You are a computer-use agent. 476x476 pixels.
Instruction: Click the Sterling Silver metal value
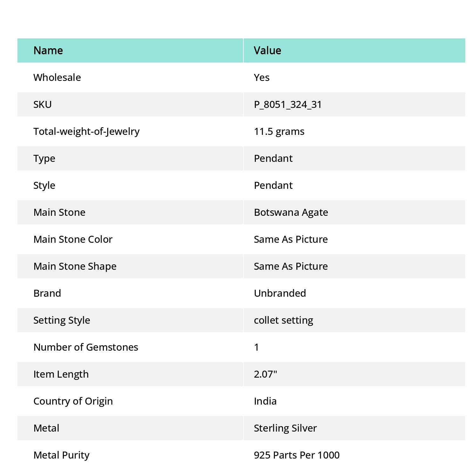click(285, 428)
